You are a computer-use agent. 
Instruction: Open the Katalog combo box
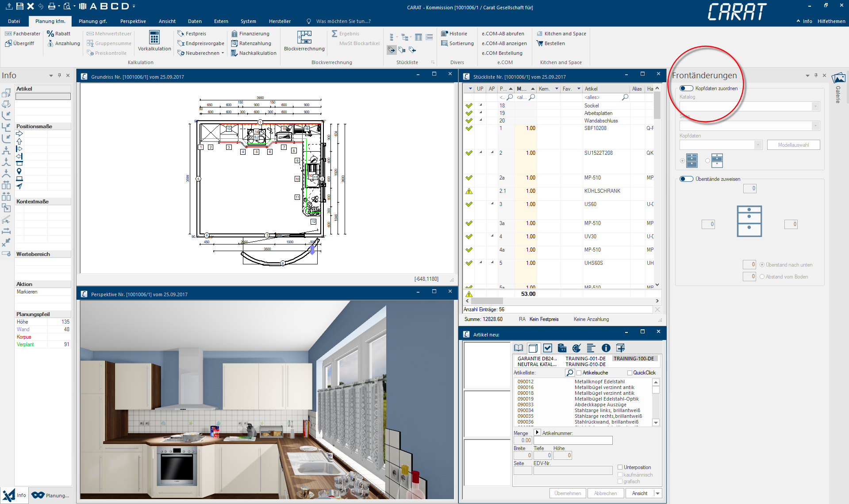click(x=749, y=107)
